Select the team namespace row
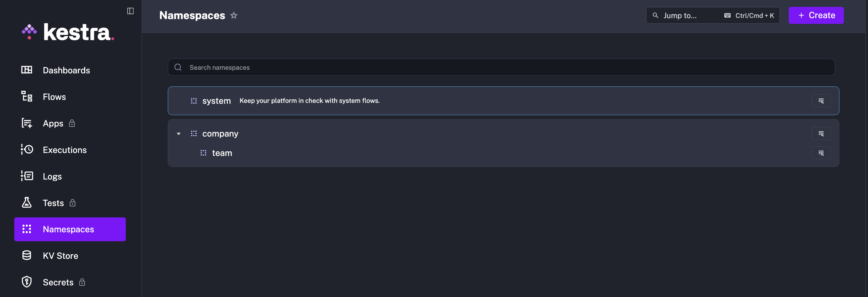This screenshot has height=297, width=868. (222, 153)
